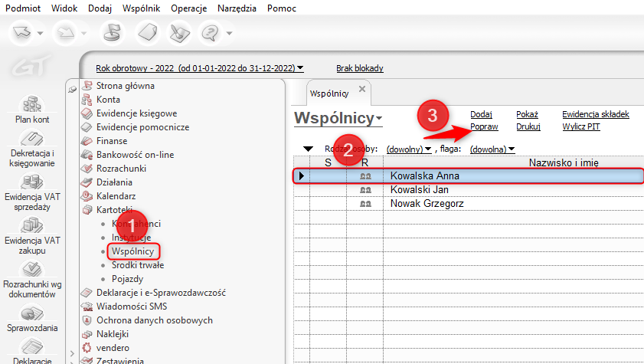Click the Brak blokady link
The width and height of the screenshot is (644, 364).
(360, 68)
